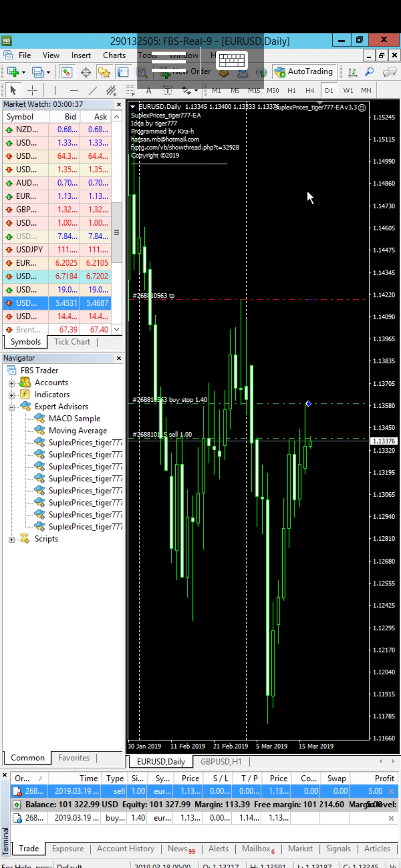Open the GBPUSD,H1 chart tab
Image resolution: width=401 pixels, height=868 pixels.
pos(221,762)
